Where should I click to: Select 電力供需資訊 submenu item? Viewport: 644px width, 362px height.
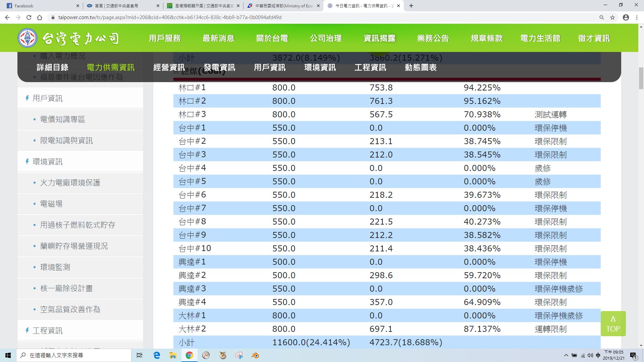(110, 67)
